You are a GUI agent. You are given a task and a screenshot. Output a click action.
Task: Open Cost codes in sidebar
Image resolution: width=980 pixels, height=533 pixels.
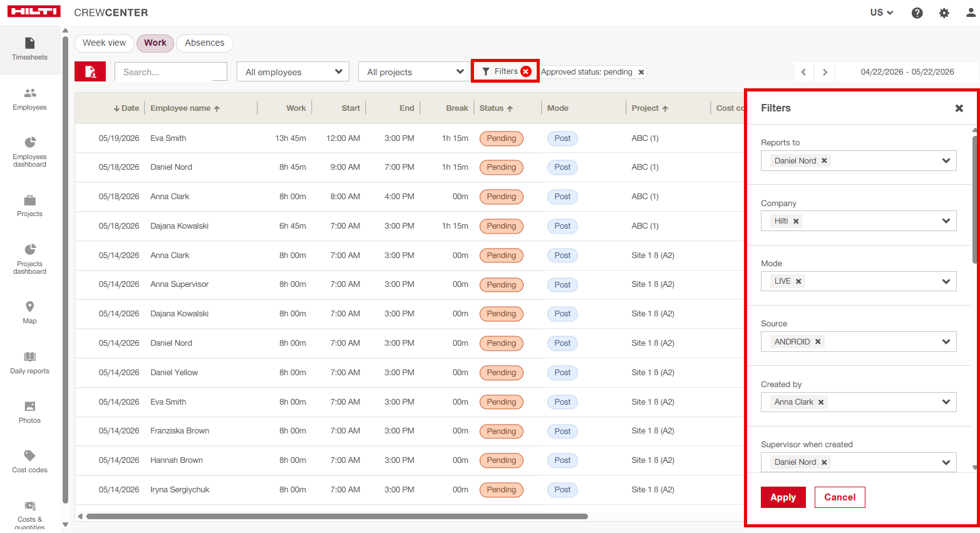click(30, 462)
